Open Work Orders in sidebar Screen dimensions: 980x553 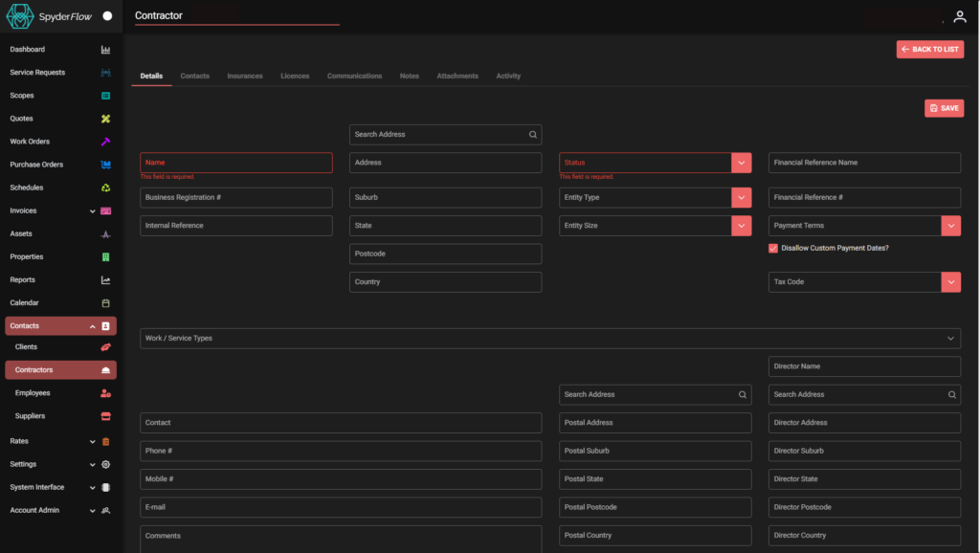pos(30,142)
